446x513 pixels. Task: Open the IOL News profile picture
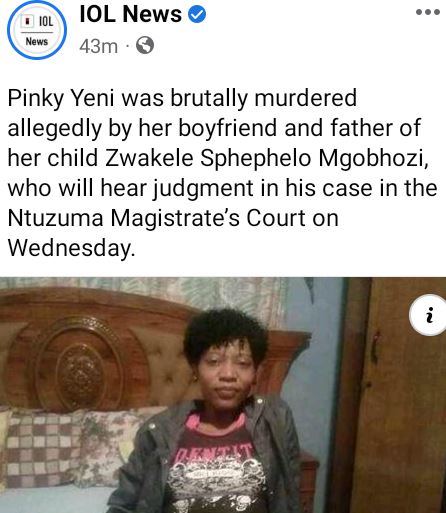(x=37, y=30)
